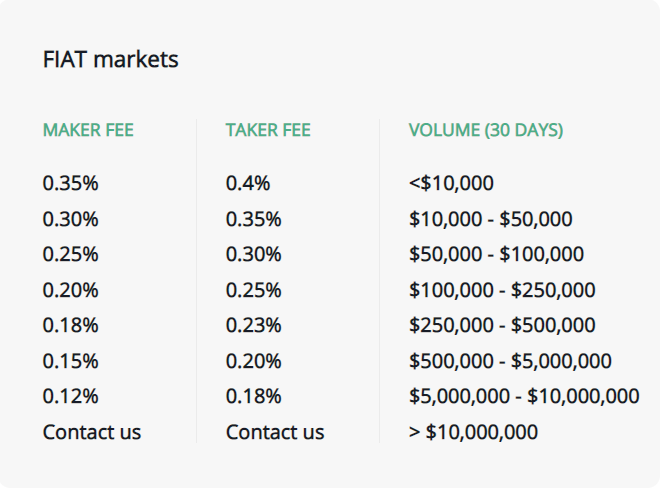Select the TAKER FEE column header
Viewport: 660px width, 497px height.
[x=268, y=130]
